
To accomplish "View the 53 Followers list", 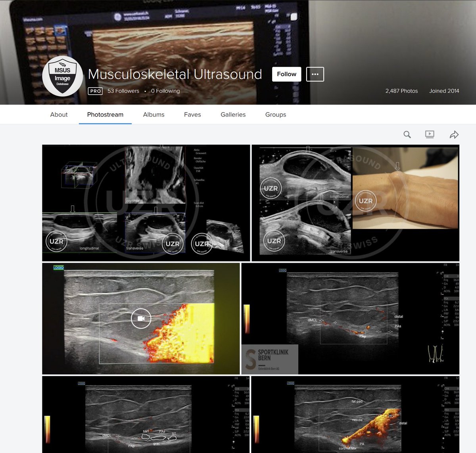I will point(123,91).
